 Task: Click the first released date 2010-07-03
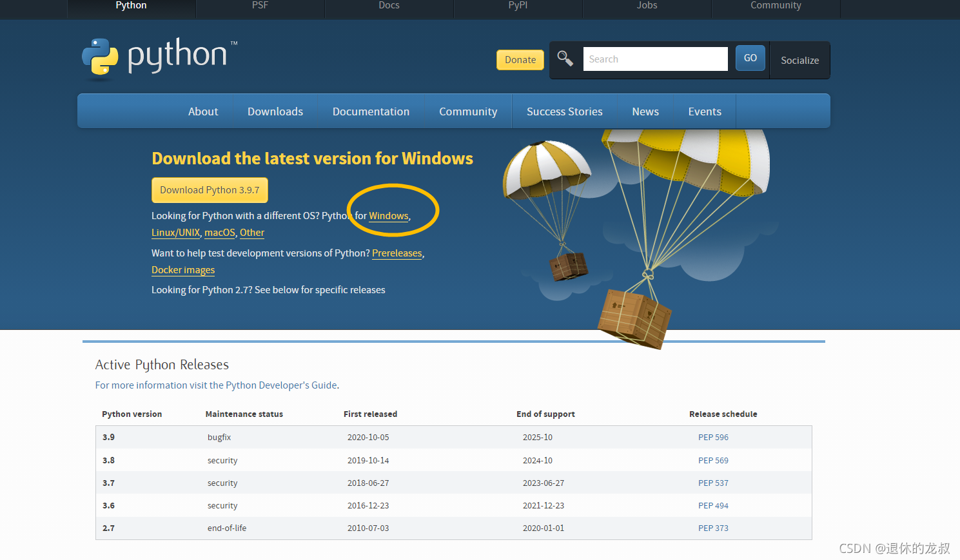(368, 528)
